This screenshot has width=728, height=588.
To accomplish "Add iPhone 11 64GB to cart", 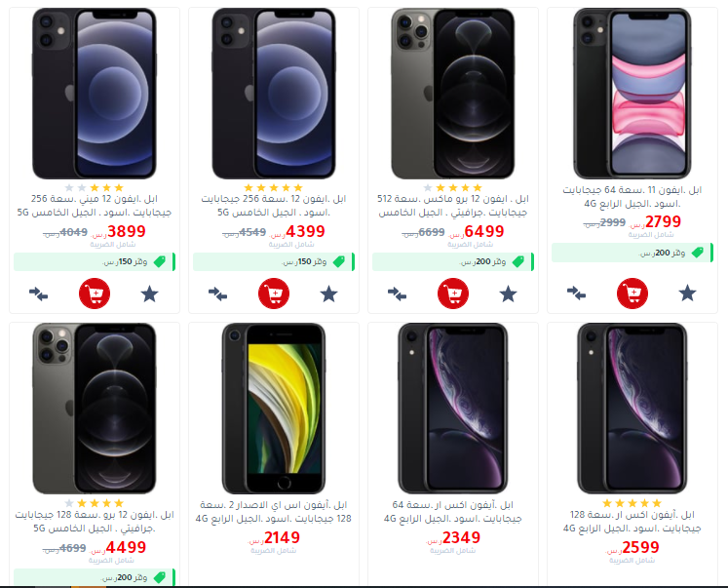I will (x=632, y=294).
